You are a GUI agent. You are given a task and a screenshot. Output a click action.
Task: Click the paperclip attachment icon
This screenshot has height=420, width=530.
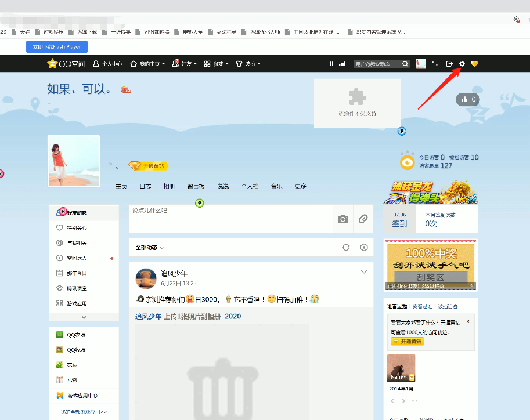[363, 219]
